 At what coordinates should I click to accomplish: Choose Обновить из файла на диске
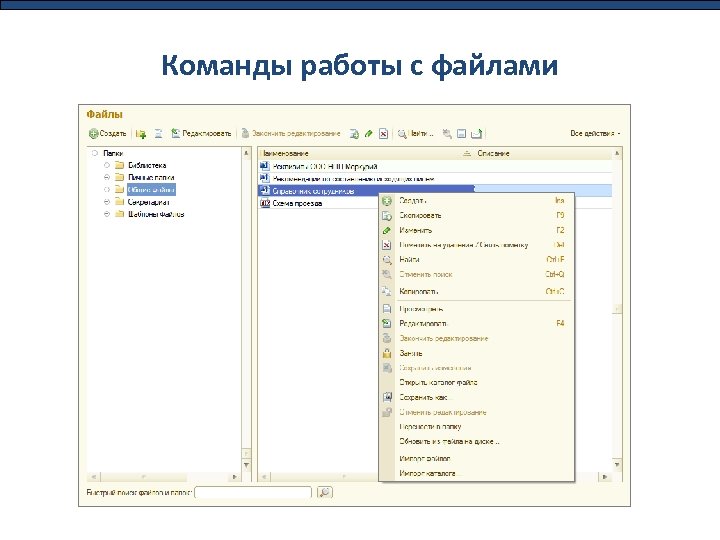point(476,441)
